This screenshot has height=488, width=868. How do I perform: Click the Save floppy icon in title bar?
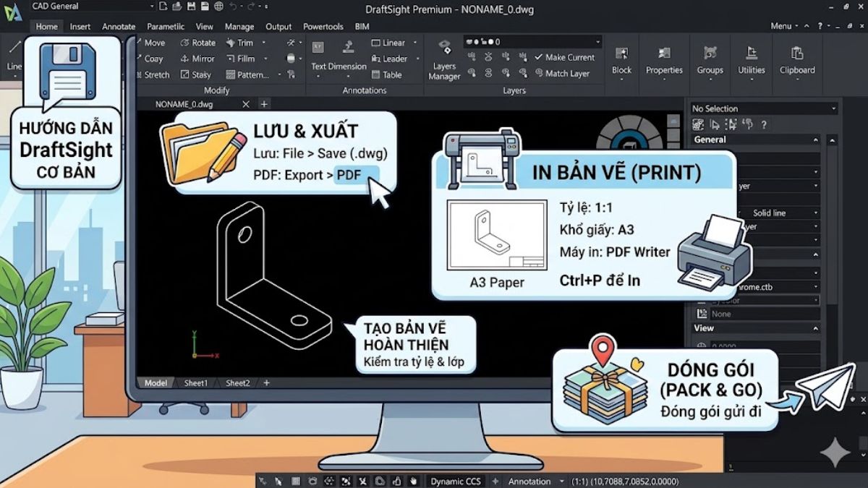(190, 7)
